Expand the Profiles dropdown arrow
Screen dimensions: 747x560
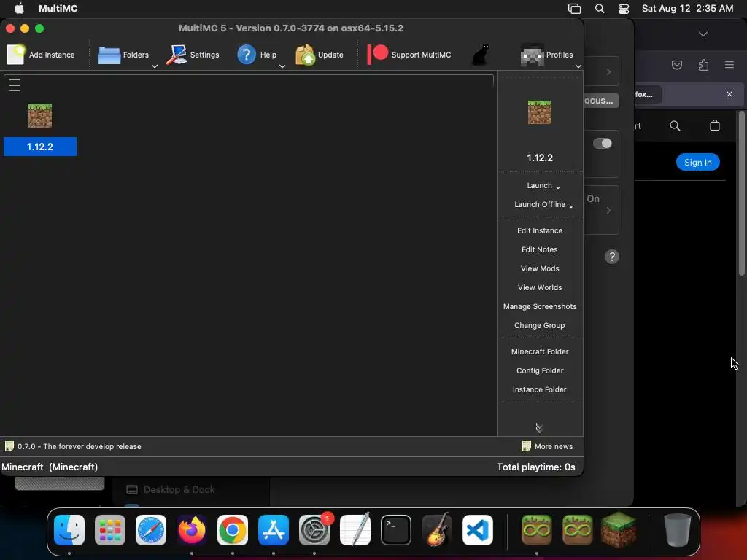pyautogui.click(x=578, y=66)
